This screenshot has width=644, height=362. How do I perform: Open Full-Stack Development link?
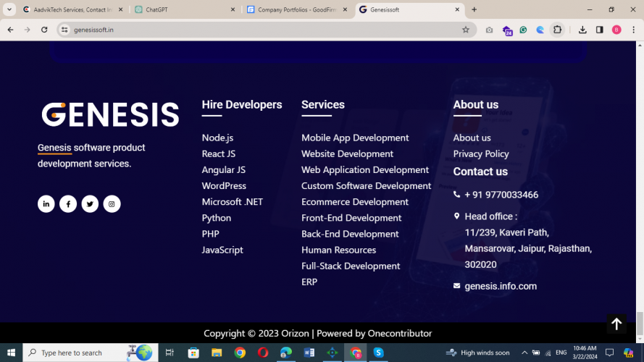coord(351,266)
